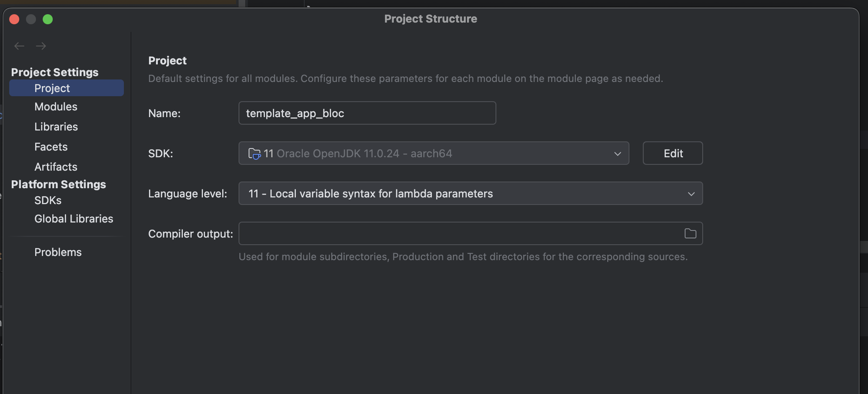The width and height of the screenshot is (868, 394).
Task: Expand the SDK dropdown chevron
Action: click(x=617, y=154)
